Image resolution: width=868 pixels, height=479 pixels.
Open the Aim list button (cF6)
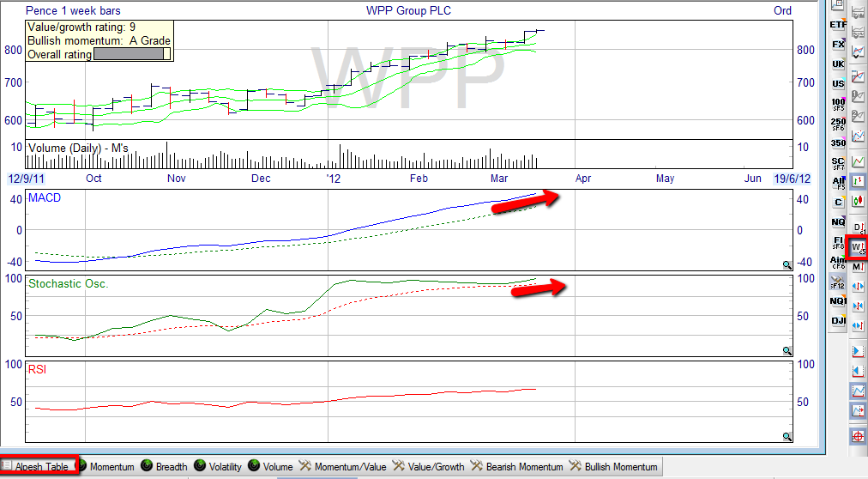click(838, 262)
